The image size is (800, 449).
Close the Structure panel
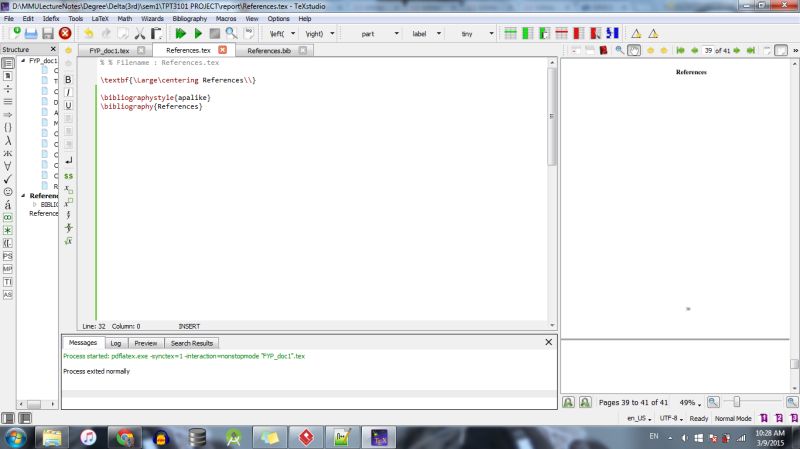click(53, 49)
